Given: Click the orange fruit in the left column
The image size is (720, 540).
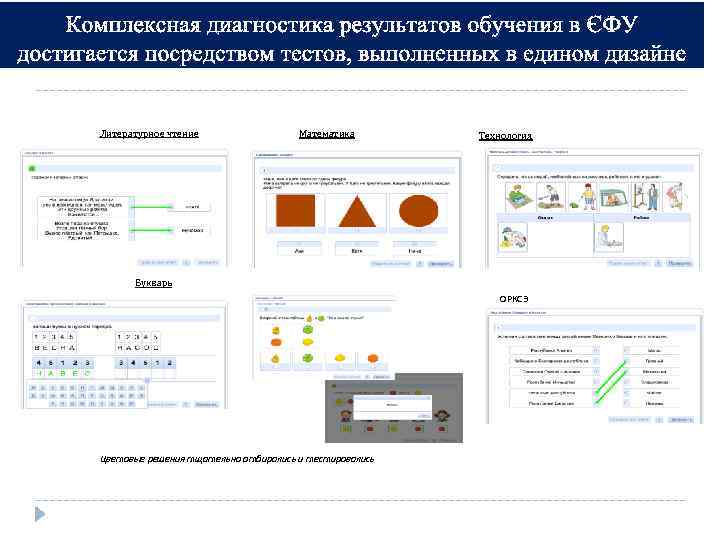Looking at the screenshot, I should [x=276, y=343].
